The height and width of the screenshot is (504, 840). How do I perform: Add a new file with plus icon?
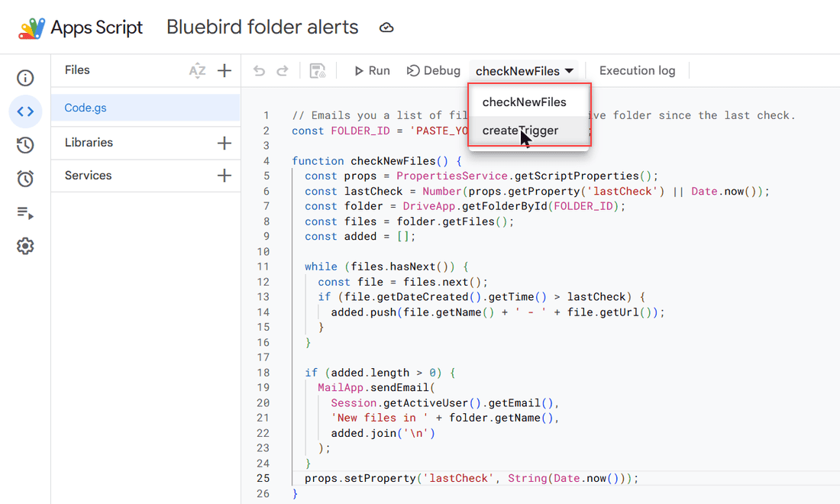coord(225,70)
